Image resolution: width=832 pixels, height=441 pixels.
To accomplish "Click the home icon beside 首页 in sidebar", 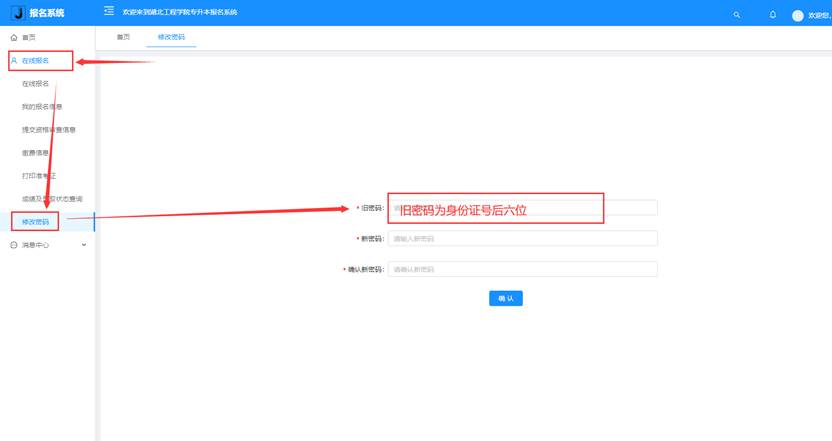I will click(x=14, y=37).
